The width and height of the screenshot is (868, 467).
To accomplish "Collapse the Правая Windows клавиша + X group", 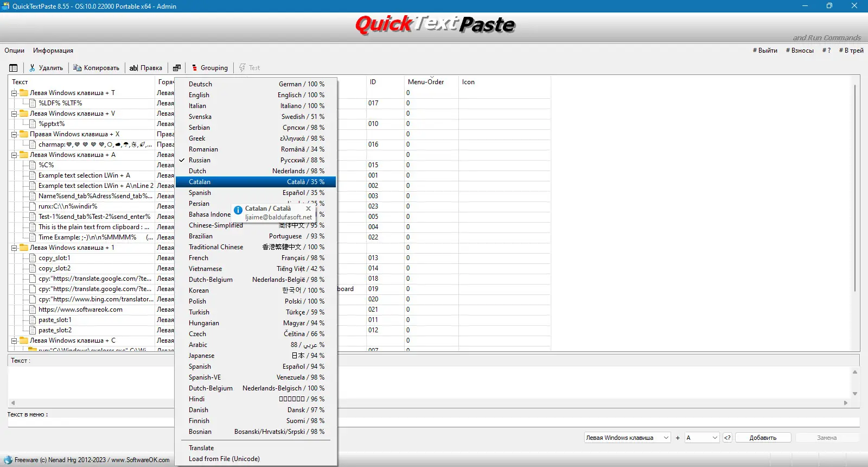I will click(x=14, y=135).
